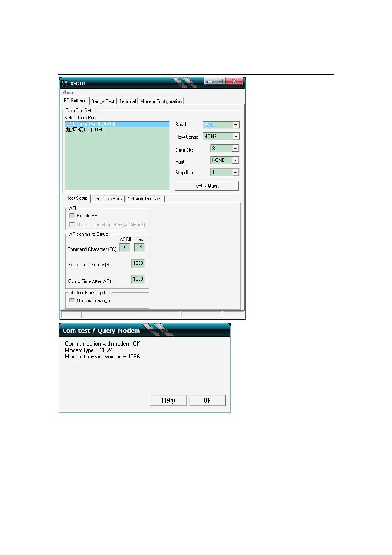Expand the Parity dropdown
Image resolution: width=392 pixels, height=555 pixels.
pos(235,160)
